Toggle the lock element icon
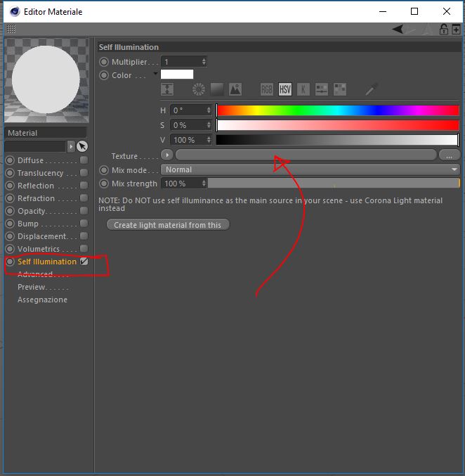Image resolution: width=465 pixels, height=476 pixels. [x=444, y=29]
